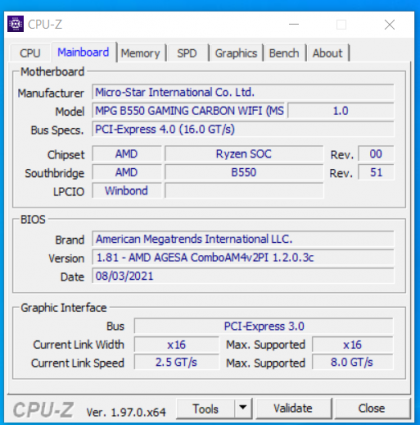This screenshot has width=420, height=425.
Task: Open the About tab
Action: 327,53
